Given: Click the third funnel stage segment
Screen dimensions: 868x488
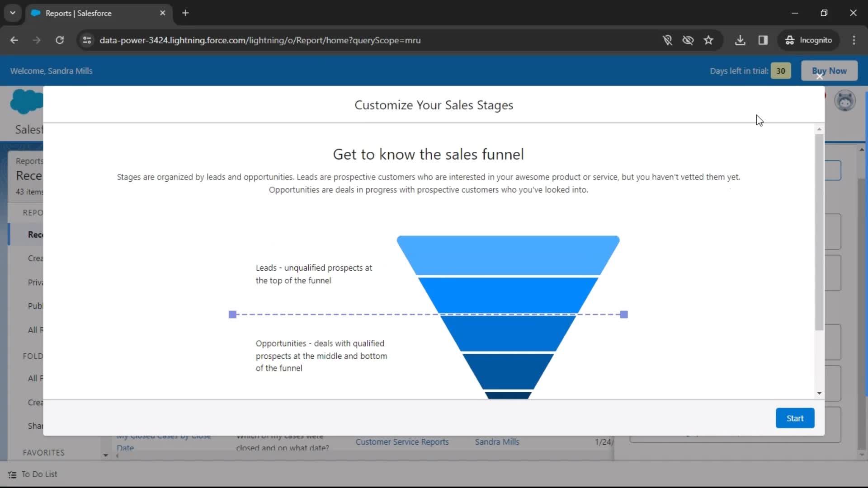Looking at the screenshot, I should (x=508, y=333).
